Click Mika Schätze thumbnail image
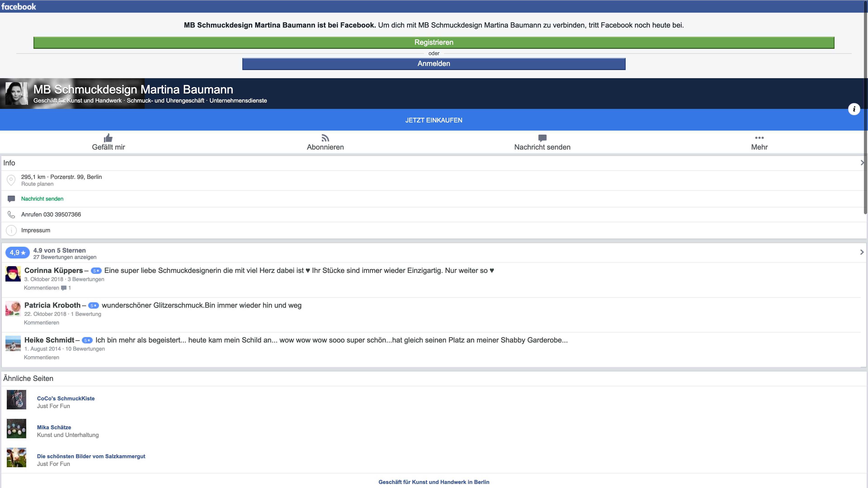The height and width of the screenshot is (488, 868). (x=17, y=429)
